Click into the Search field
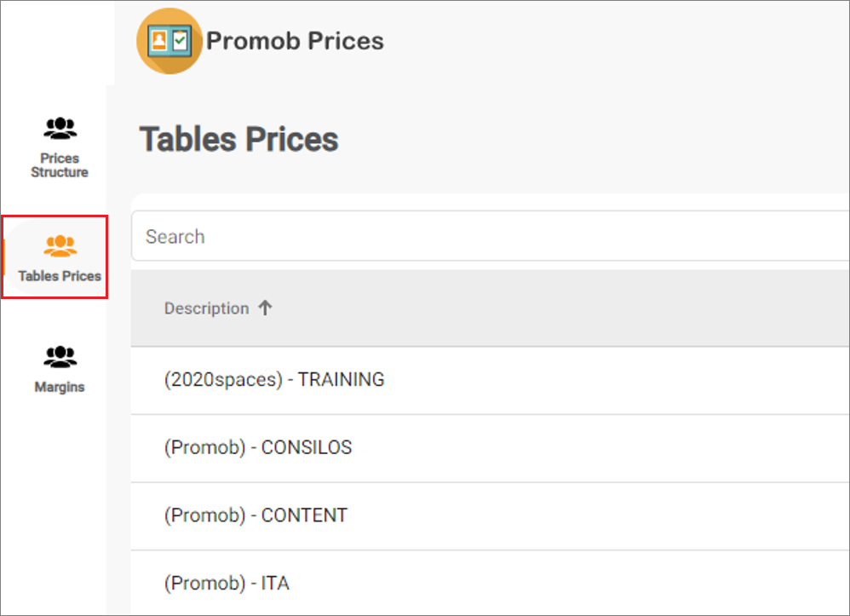Viewport: 850px width, 616px height. click(490, 236)
